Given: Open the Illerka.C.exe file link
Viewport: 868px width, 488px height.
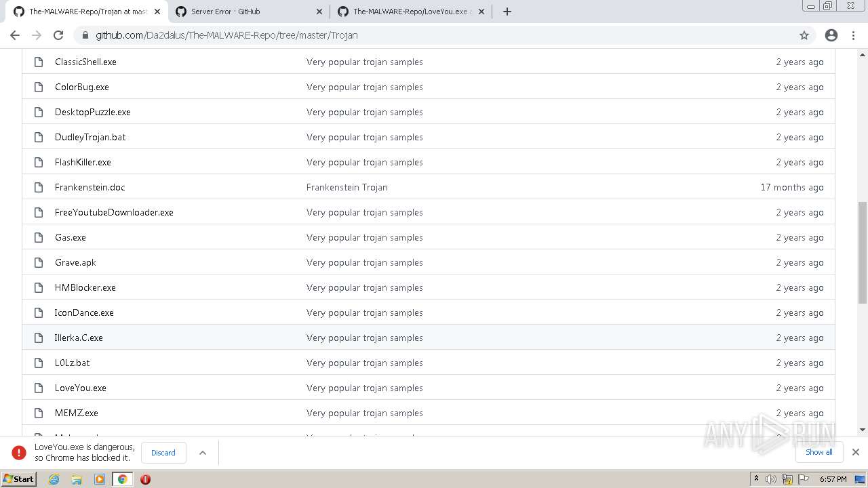Looking at the screenshot, I should click(79, 338).
